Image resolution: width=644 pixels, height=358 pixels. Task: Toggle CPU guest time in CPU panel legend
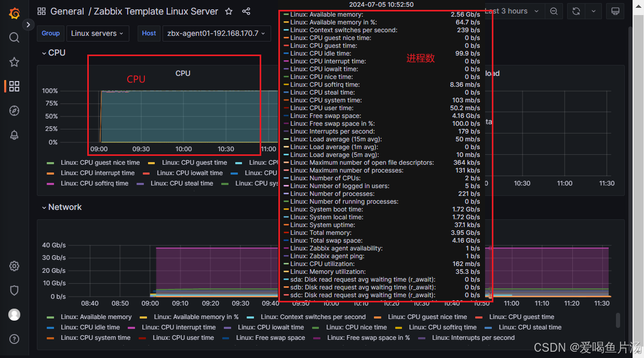click(194, 163)
